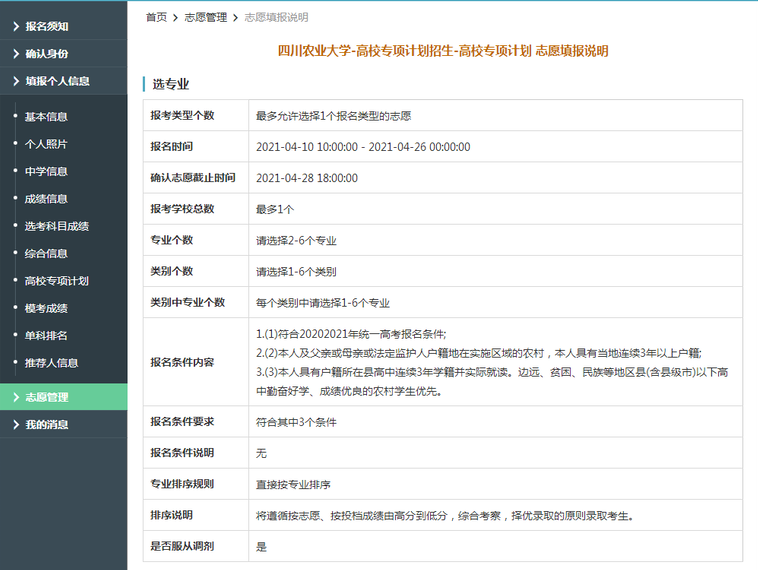Select highlighted 志愿管理 menu item

pos(63,397)
